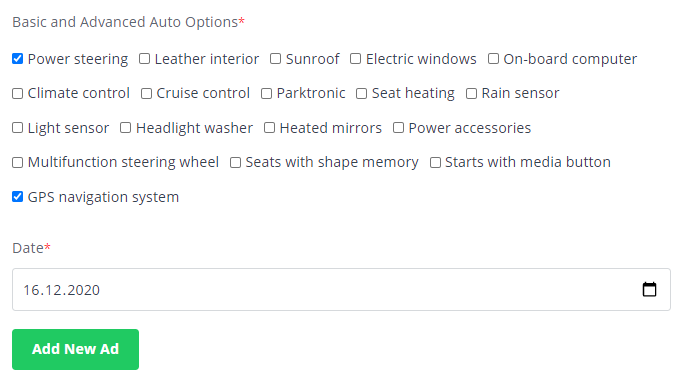Select Power accessories checkbox
This screenshot has height=384, width=680.
pyautogui.click(x=399, y=128)
